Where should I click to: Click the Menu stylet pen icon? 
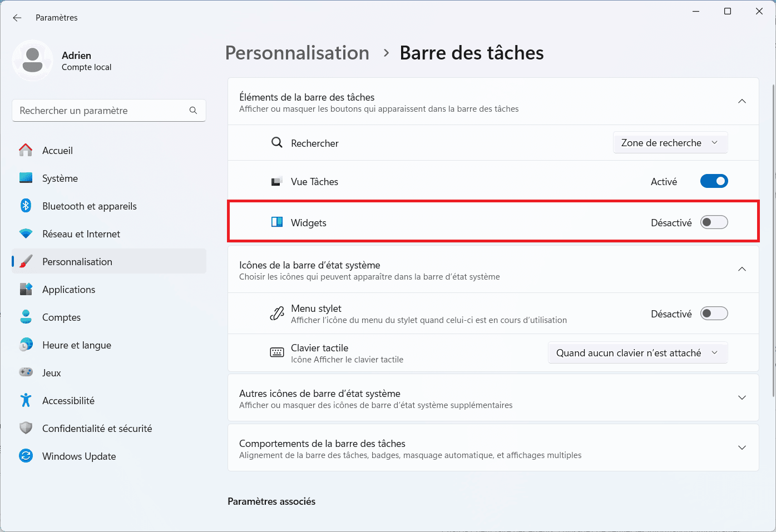(276, 314)
